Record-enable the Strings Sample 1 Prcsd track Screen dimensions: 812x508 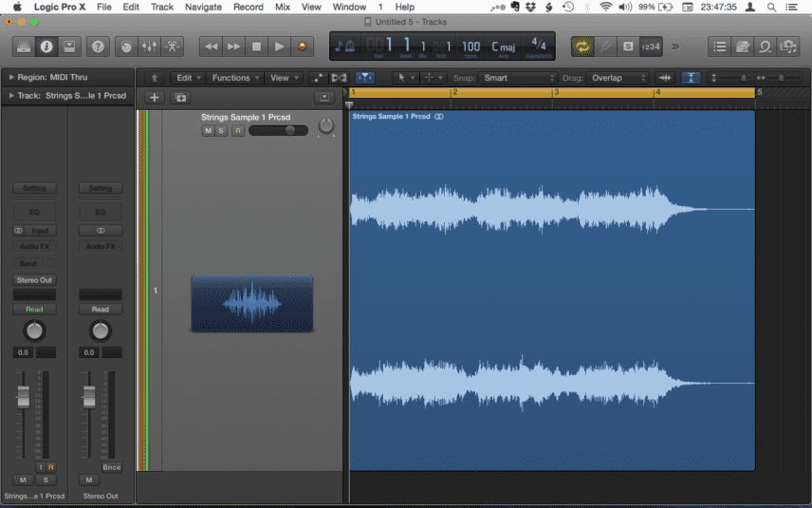pos(238,131)
